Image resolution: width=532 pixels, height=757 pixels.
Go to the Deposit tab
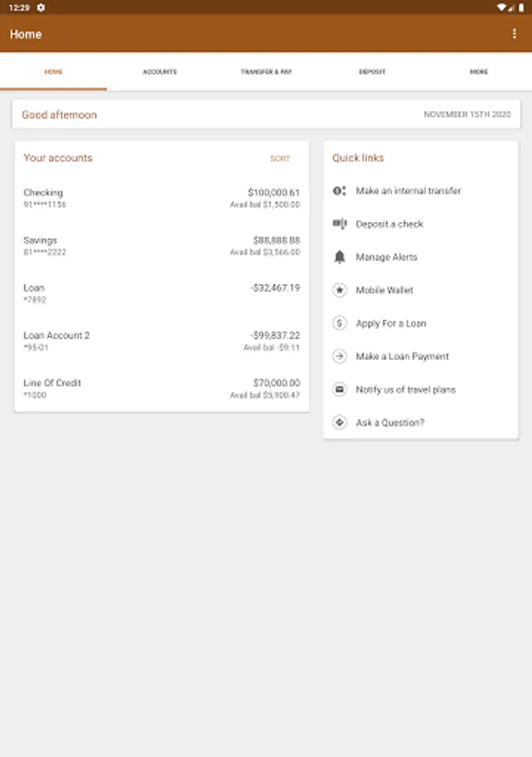point(372,72)
